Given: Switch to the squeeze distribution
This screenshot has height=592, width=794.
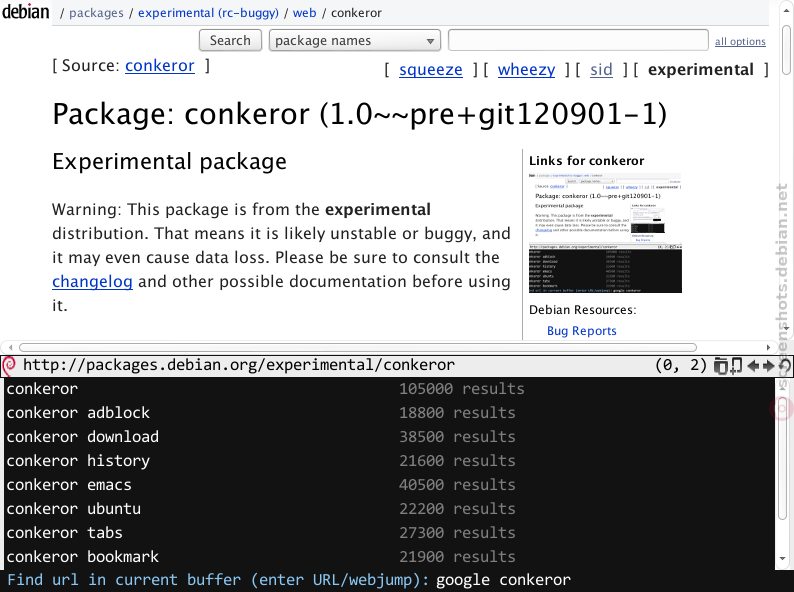Looking at the screenshot, I should click(x=430, y=69).
